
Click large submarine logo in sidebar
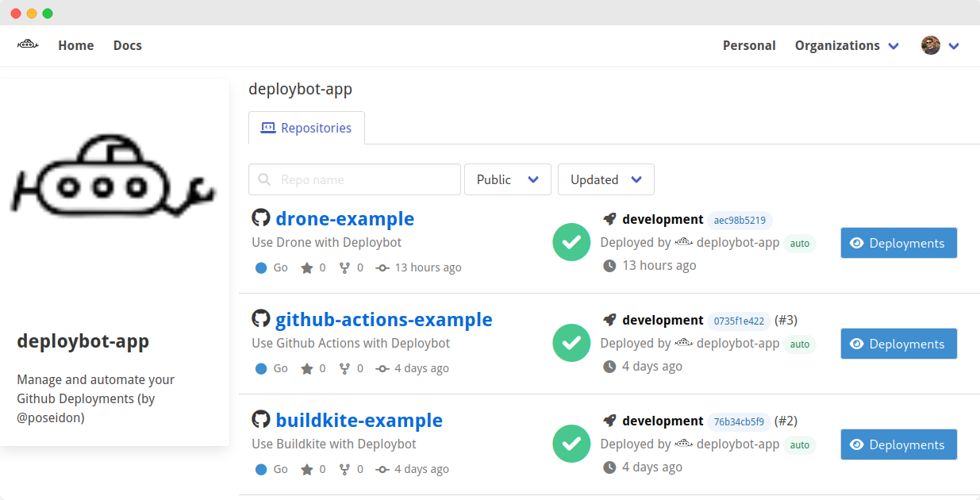point(113,175)
